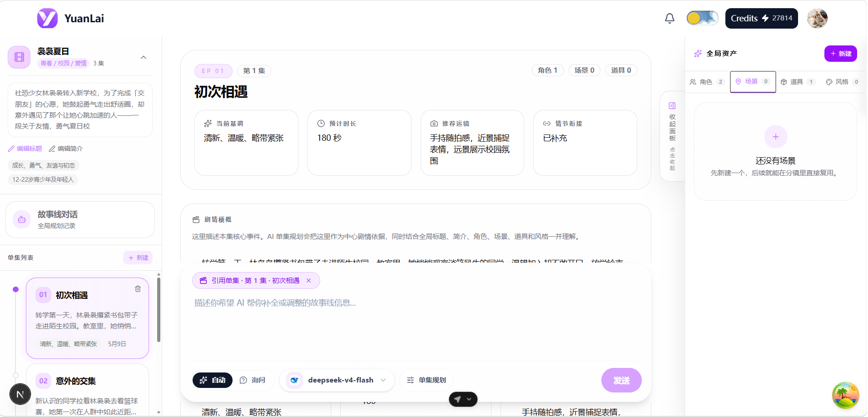
Task: Collapse the panel via 收起面板 handle
Action: click(672, 136)
